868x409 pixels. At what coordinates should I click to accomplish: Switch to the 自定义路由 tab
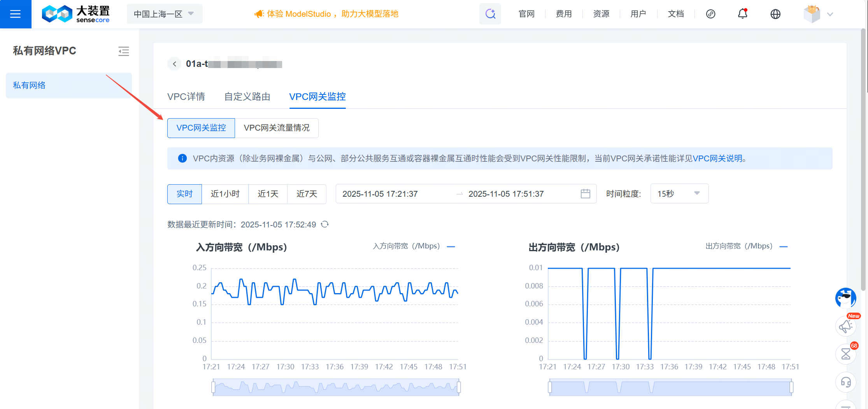click(247, 97)
